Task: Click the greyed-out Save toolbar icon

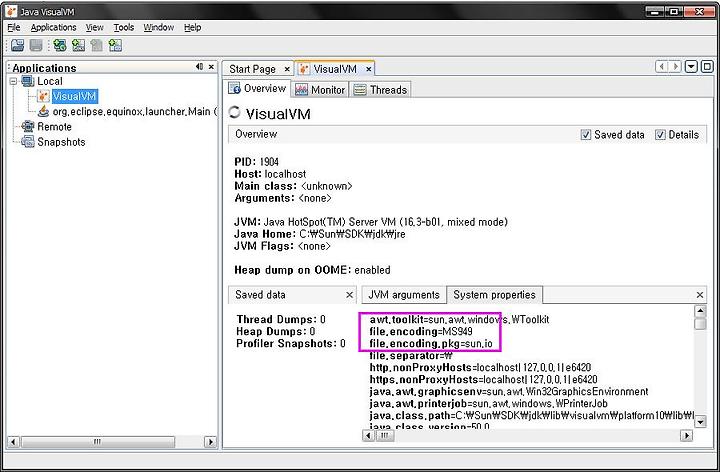Action: (36, 45)
